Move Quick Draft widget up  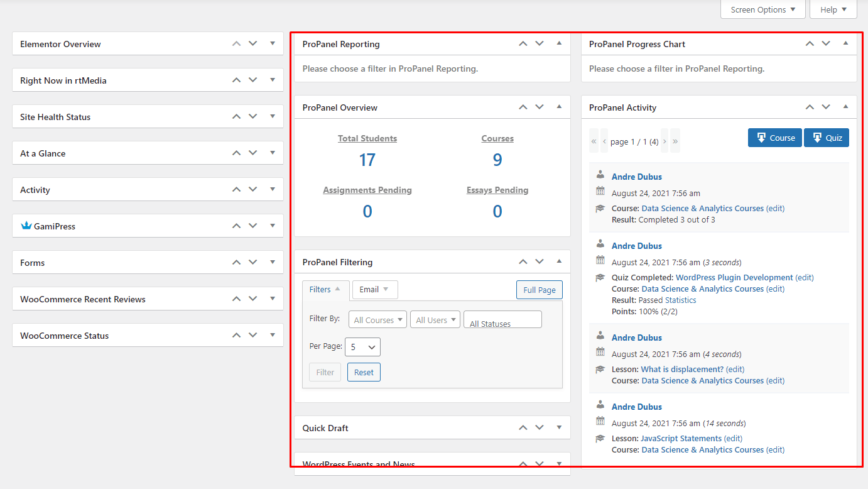[x=523, y=428]
